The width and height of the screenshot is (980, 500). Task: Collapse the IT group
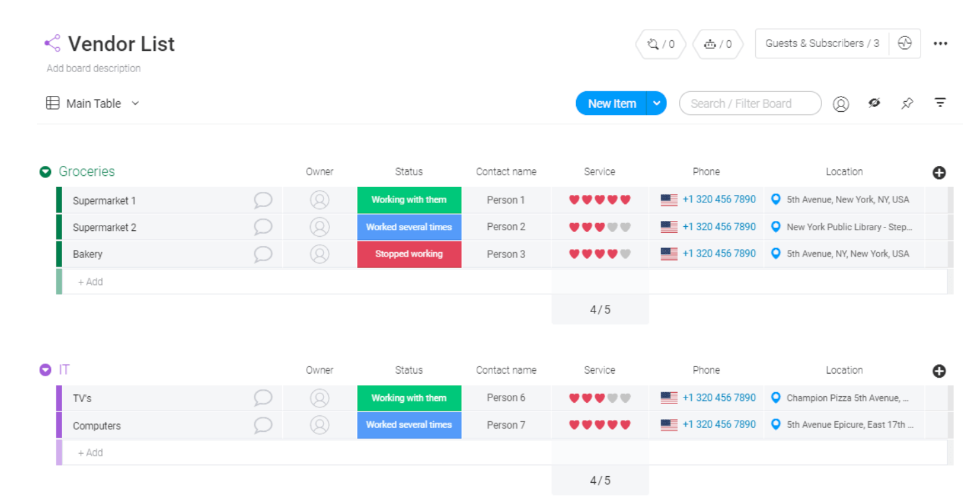[44, 369]
